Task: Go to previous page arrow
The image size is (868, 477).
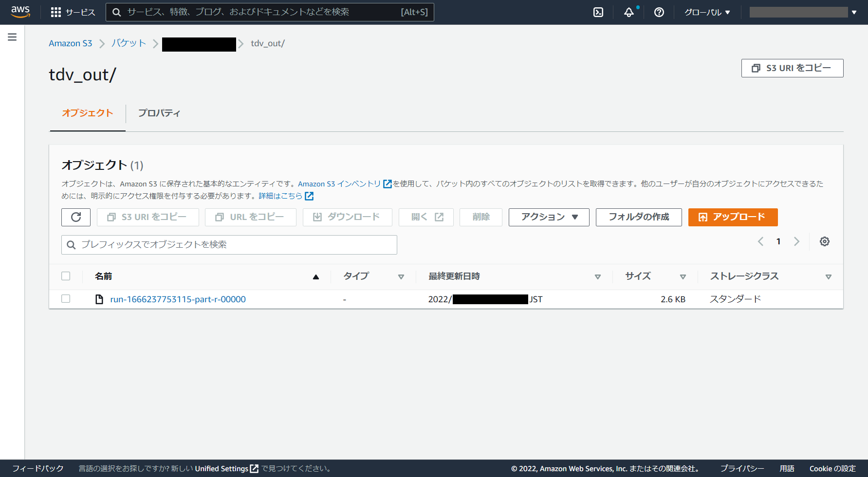Action: point(761,241)
